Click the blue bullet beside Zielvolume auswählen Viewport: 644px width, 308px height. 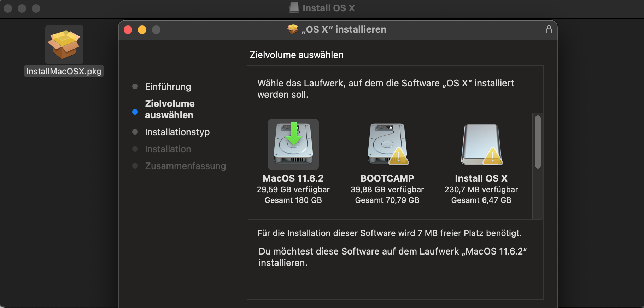(135, 112)
